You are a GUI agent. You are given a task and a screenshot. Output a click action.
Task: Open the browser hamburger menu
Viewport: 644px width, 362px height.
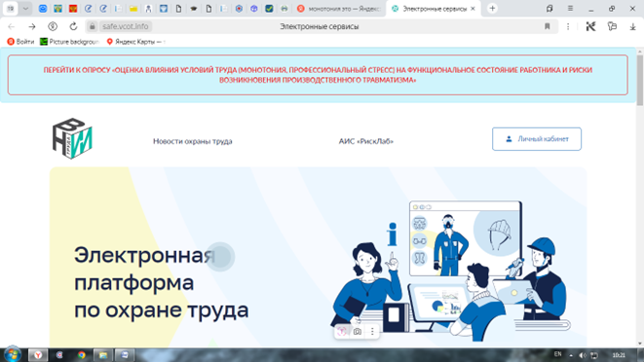coord(570,8)
